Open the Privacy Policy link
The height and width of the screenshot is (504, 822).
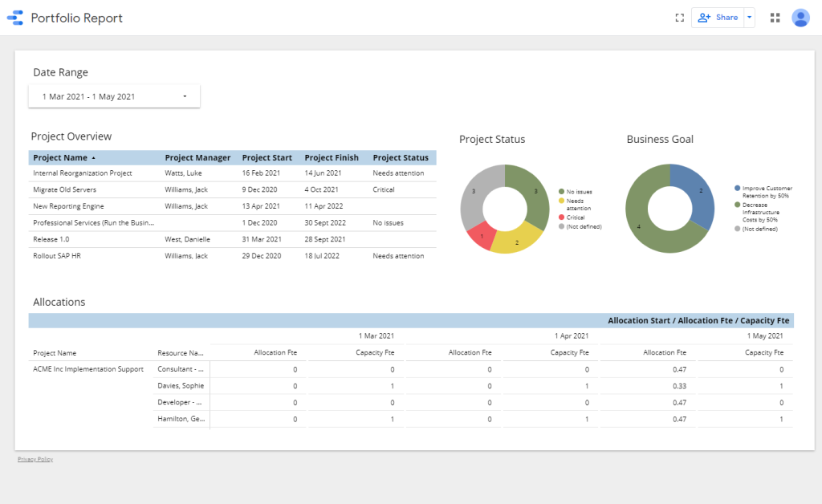[35, 459]
